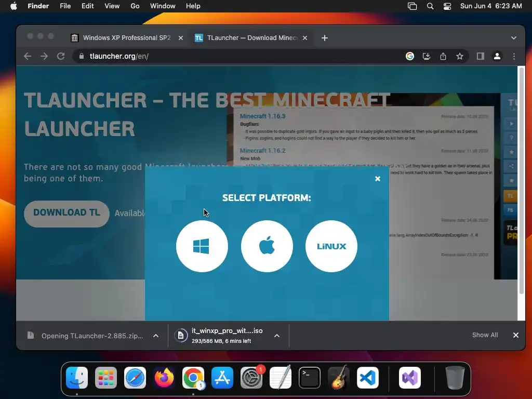Click the Minecraft 1.16.2 heading
Screen dimensions: 532x399
[x=262, y=151]
